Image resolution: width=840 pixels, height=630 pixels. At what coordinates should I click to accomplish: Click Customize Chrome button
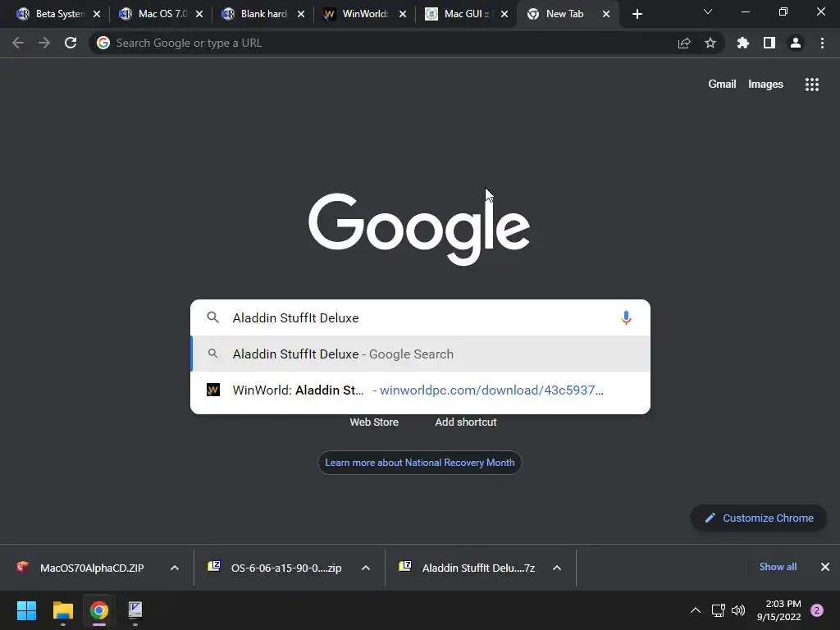(x=759, y=518)
